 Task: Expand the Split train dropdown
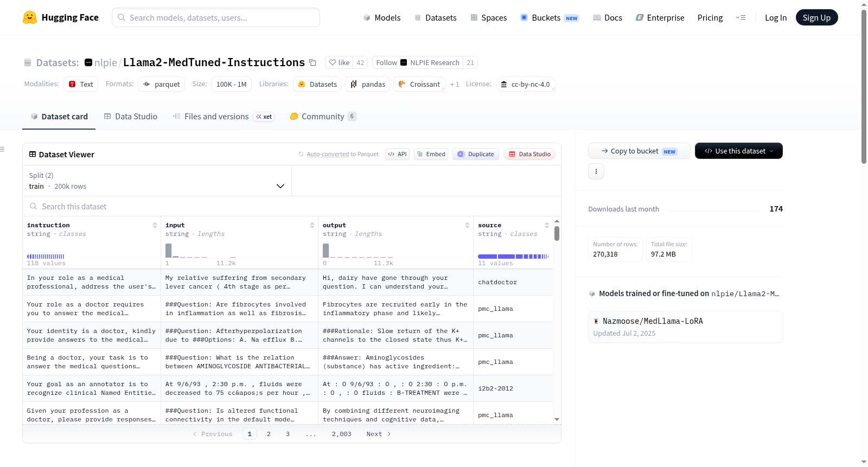[x=157, y=181]
